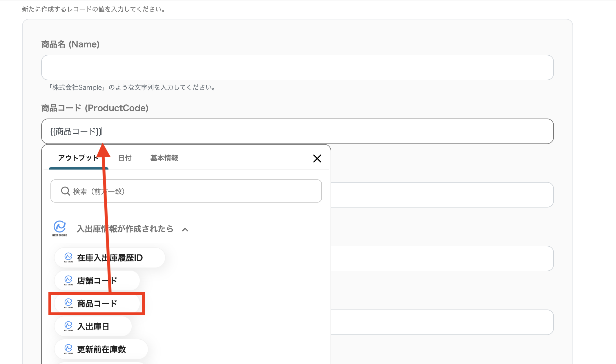Click Next Engine icon beside 在庫入出庫履歴ID

(x=68, y=257)
